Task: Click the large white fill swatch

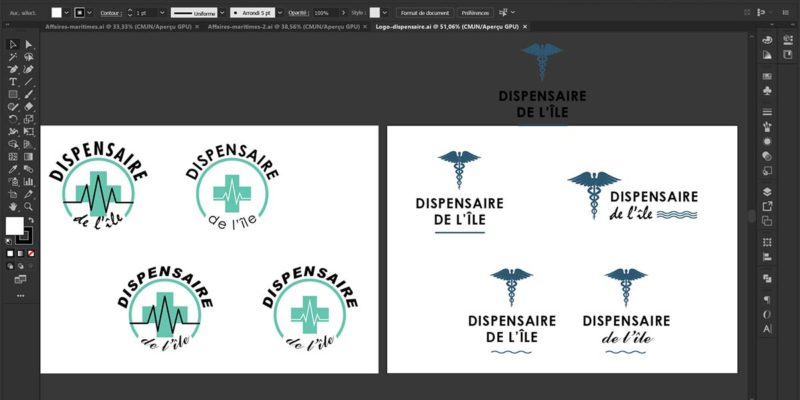Action: pos(14,225)
